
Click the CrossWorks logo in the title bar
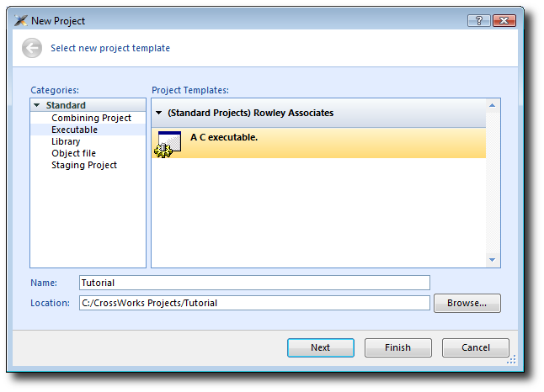(x=21, y=21)
